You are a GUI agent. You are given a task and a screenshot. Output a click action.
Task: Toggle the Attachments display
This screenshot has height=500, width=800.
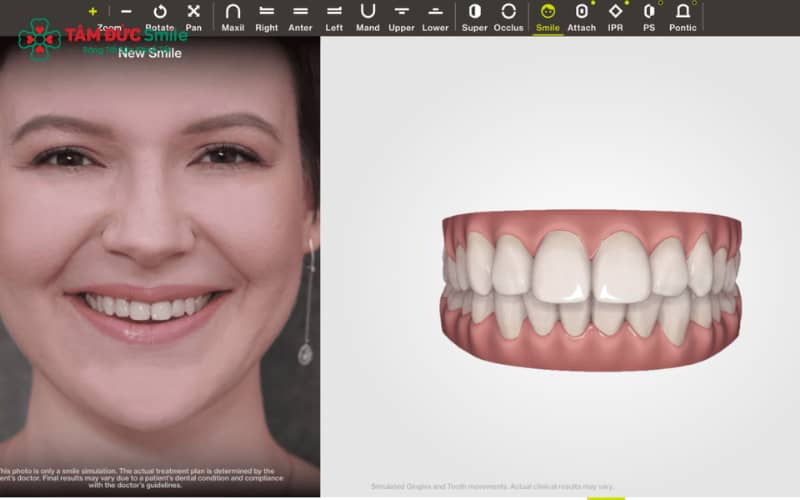(582, 15)
